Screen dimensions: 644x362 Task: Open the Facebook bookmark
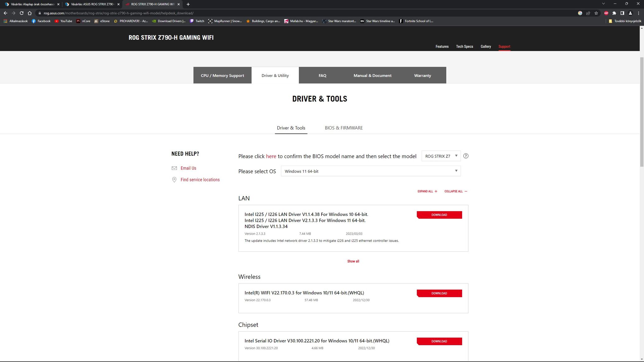coord(41,21)
